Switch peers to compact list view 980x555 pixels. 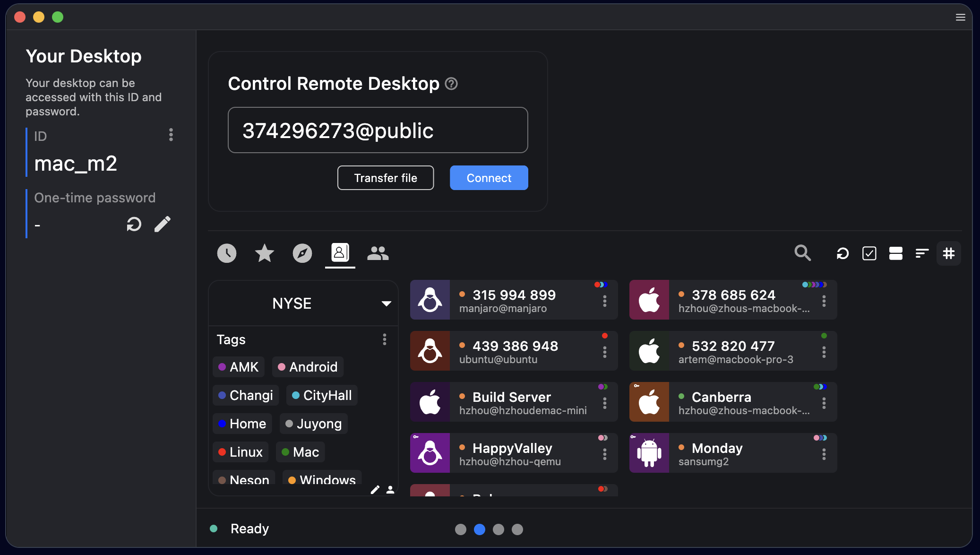tap(922, 253)
